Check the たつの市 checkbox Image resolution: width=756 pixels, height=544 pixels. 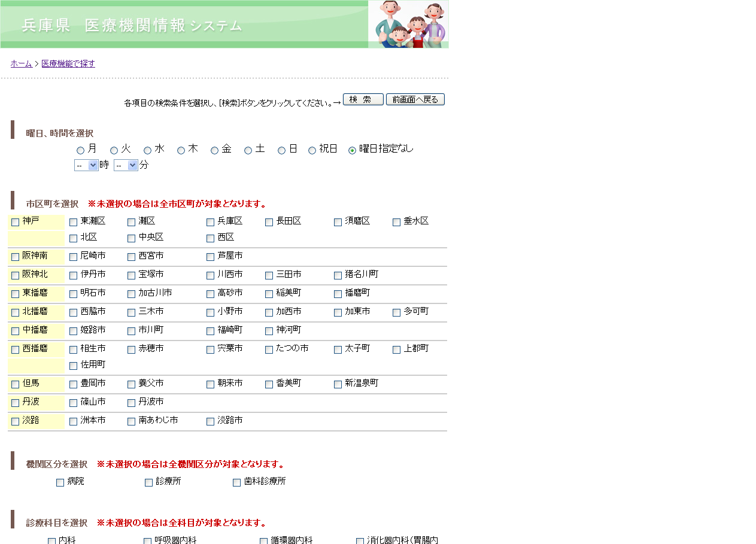pos(269,350)
